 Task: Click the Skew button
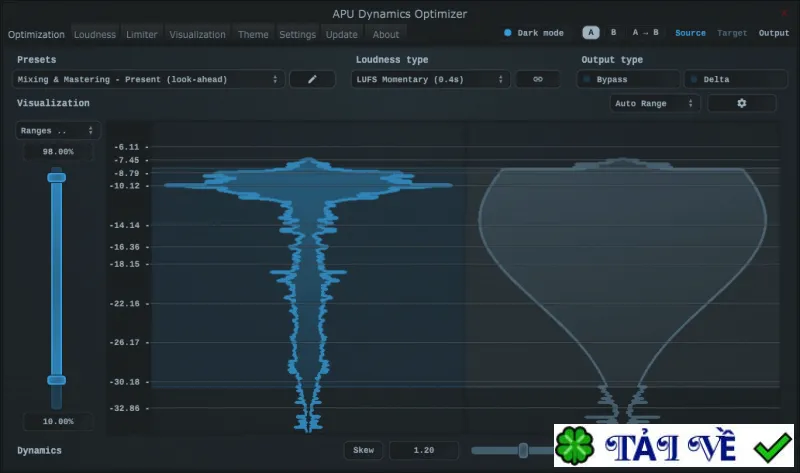(363, 450)
